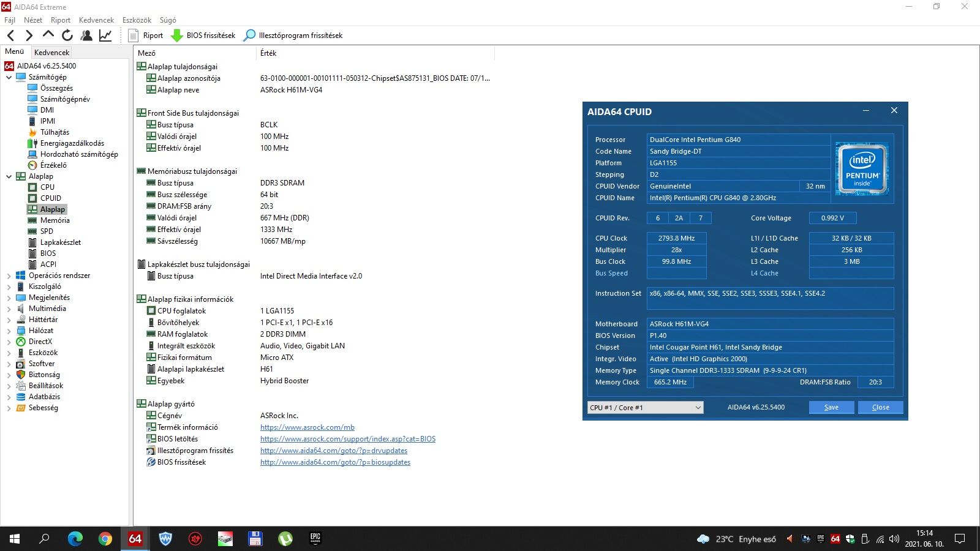Switch to AIDA64 on the taskbar
Viewport: 980px width, 551px height.
click(x=135, y=539)
